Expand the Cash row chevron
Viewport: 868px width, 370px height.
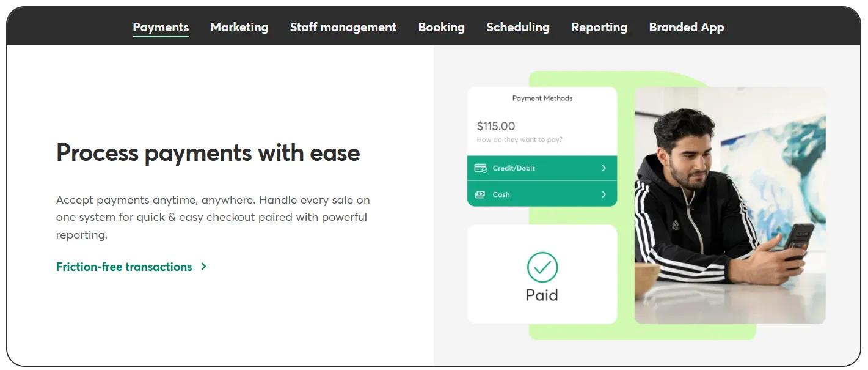tap(604, 194)
